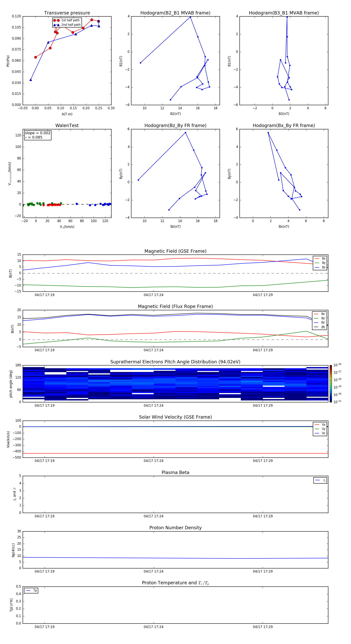Viewport: 351px width, 644px height.
Task: Select Bz legend entry in GSE magnetic field panel
Action: [320, 268]
